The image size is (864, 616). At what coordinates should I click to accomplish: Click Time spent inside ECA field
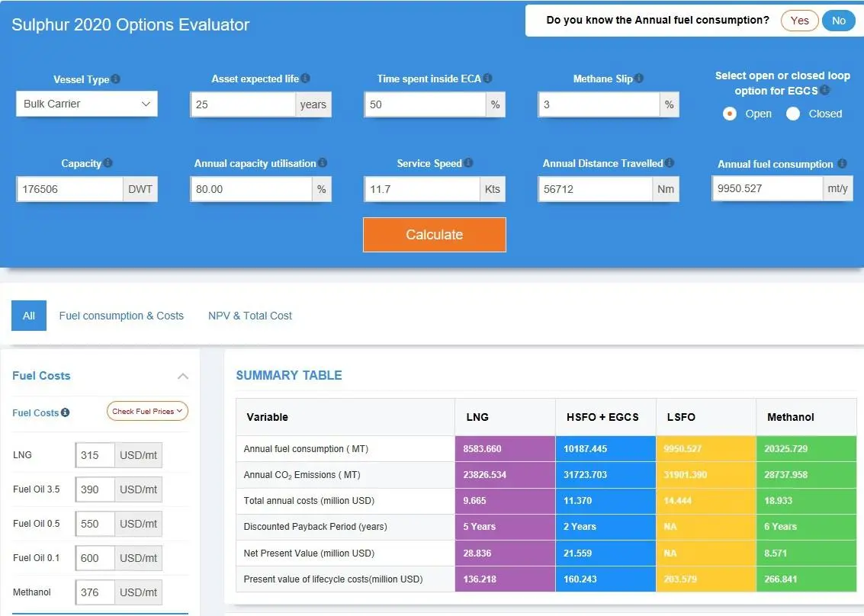(425, 104)
